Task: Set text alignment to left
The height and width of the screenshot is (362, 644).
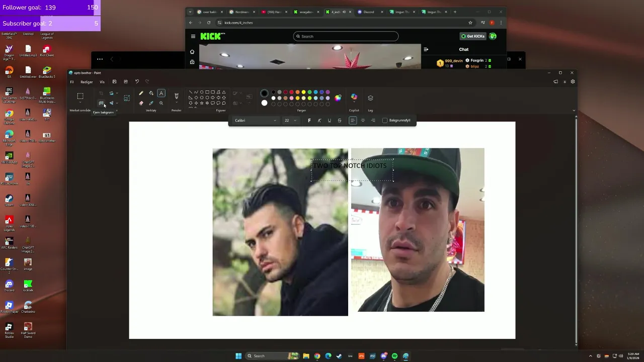Action: click(x=353, y=120)
